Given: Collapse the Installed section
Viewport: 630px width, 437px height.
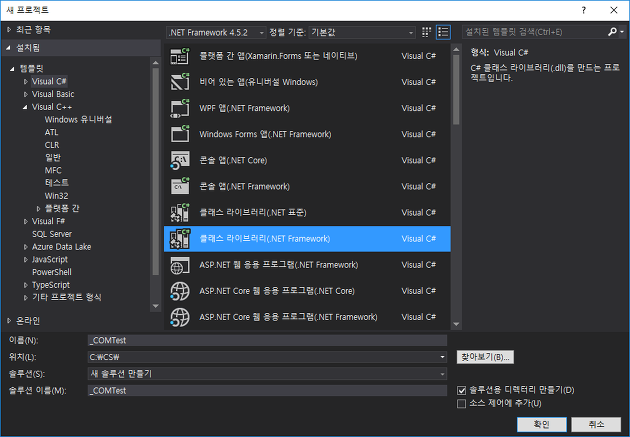Looking at the screenshot, I should (x=9, y=48).
